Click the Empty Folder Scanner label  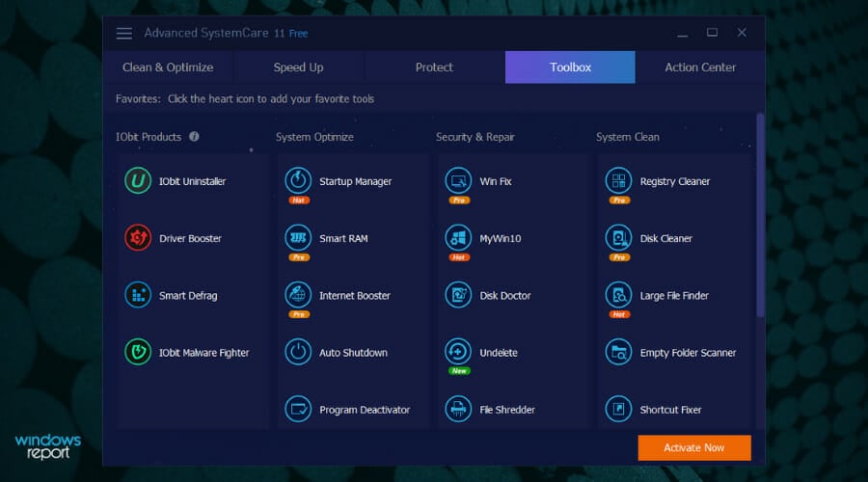(688, 353)
